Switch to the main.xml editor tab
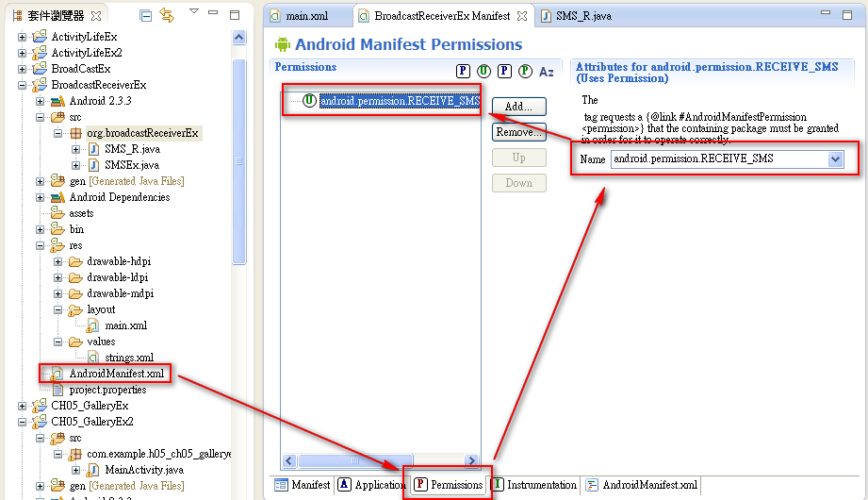 coord(307,16)
